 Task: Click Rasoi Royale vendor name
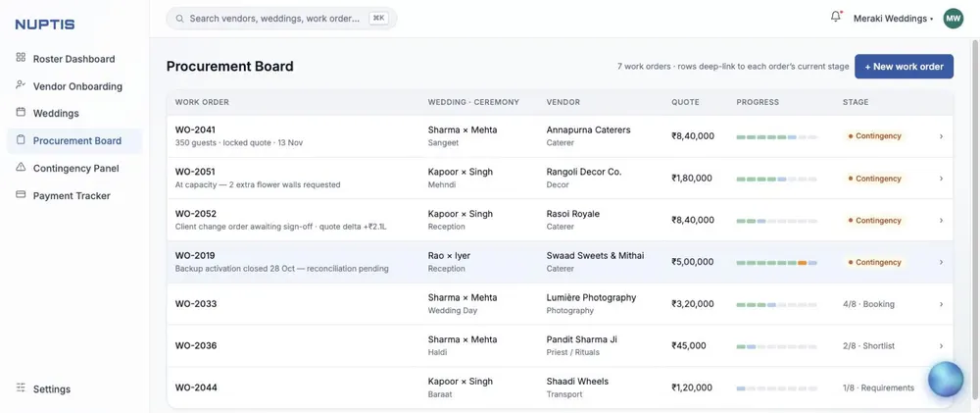[572, 214]
